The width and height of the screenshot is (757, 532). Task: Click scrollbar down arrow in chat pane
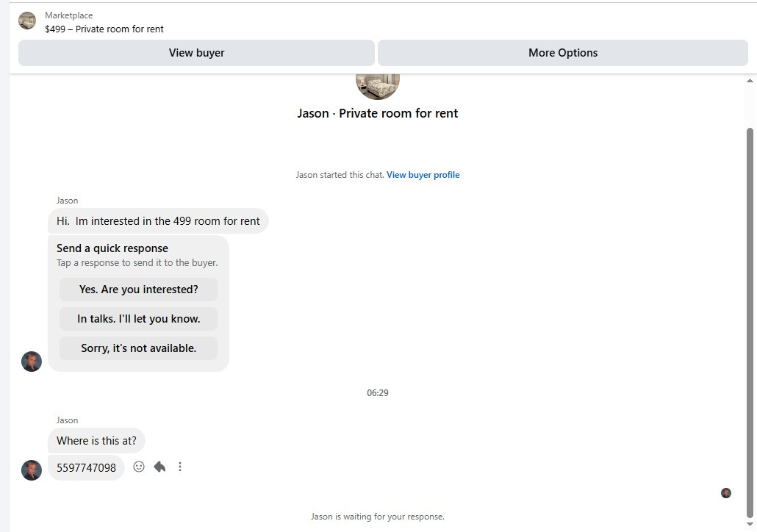coord(750,524)
